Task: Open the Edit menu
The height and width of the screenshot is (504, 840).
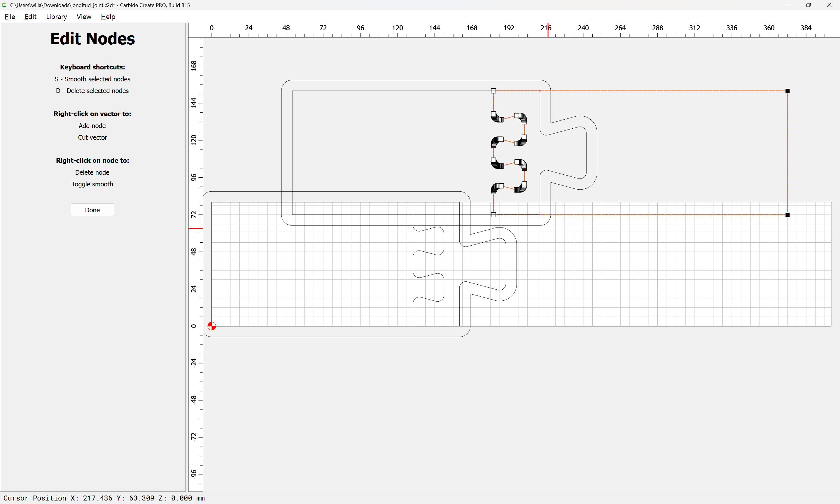Action: point(30,17)
